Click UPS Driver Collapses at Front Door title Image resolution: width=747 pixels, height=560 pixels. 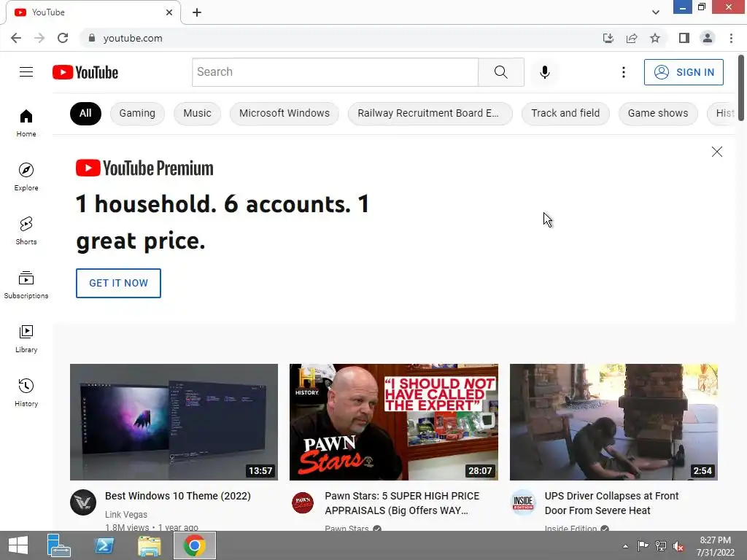(611, 503)
